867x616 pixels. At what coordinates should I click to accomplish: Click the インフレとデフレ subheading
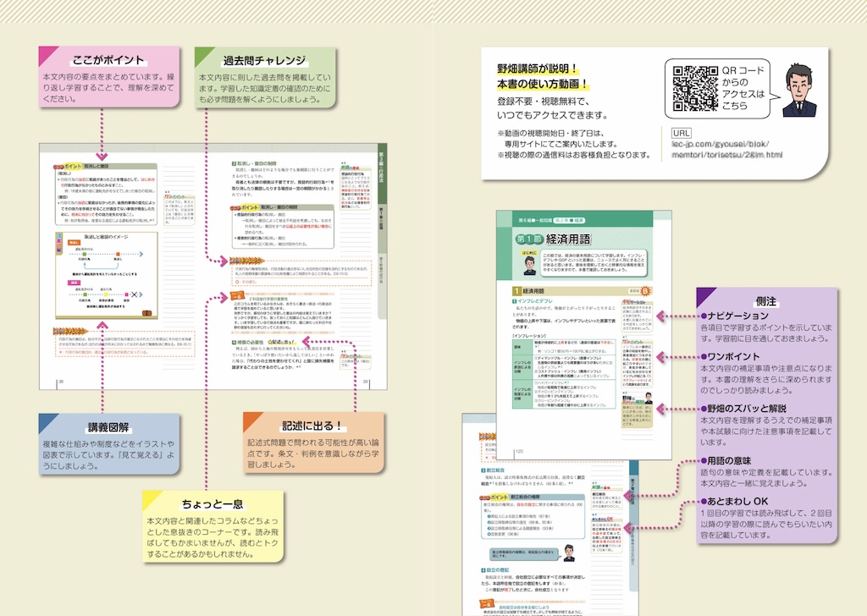tap(533, 301)
